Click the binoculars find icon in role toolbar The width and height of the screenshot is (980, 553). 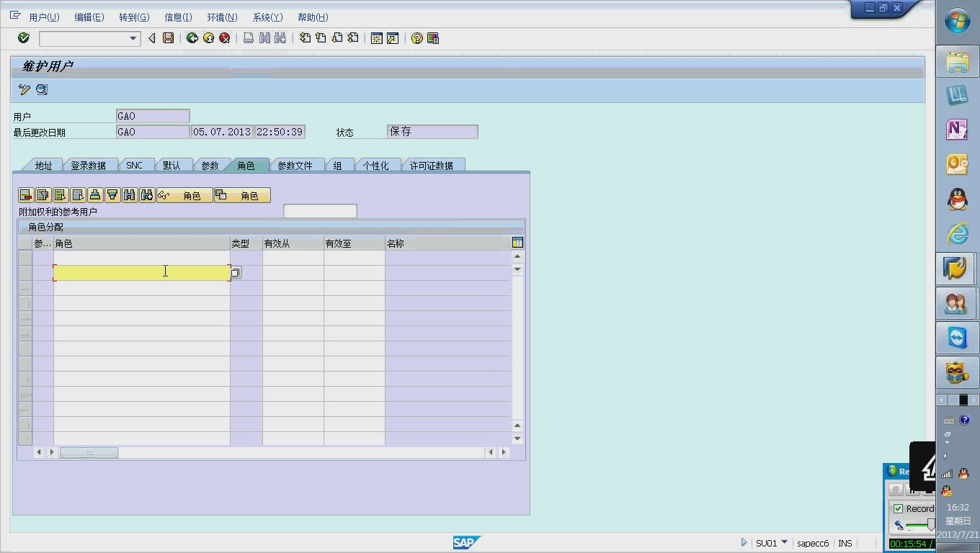click(130, 195)
